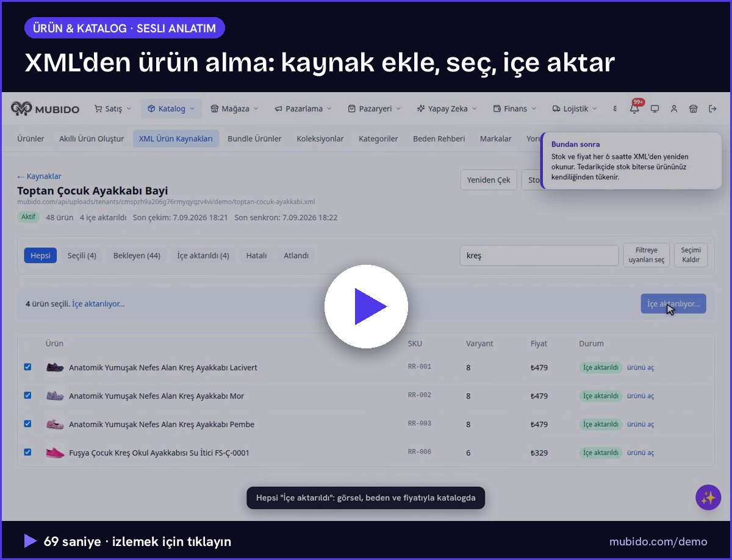
Task: Click the Pazarlama megaphone icon
Action: pos(278,109)
